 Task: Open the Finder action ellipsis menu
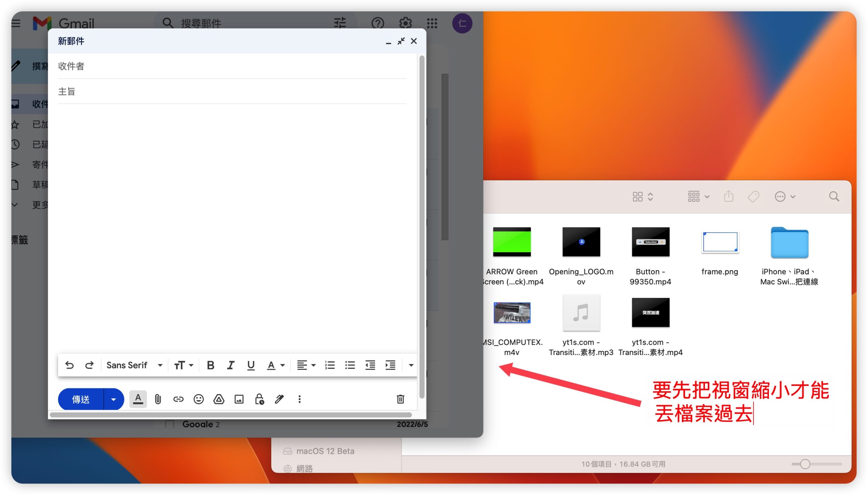coord(785,197)
